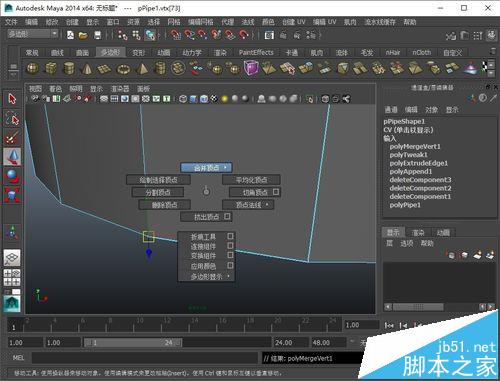Select polyMergeVert1 in channel box inputs
The image size is (500, 381).
[415, 146]
